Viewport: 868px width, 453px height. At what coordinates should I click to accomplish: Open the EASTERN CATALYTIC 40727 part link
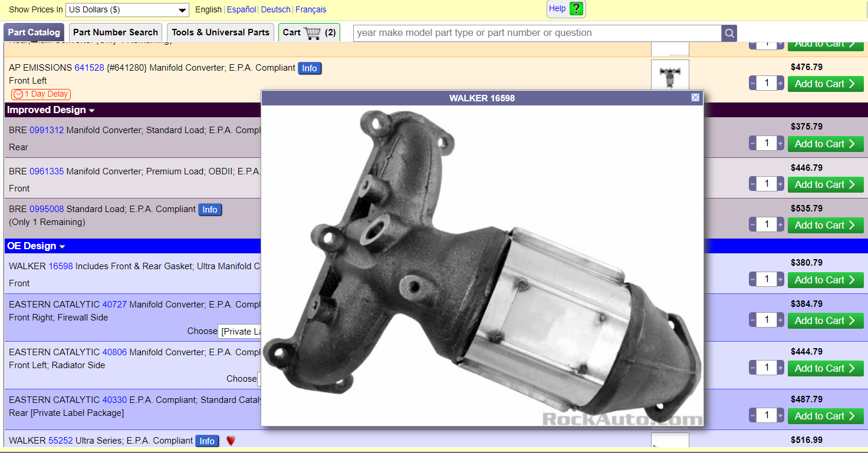click(114, 305)
